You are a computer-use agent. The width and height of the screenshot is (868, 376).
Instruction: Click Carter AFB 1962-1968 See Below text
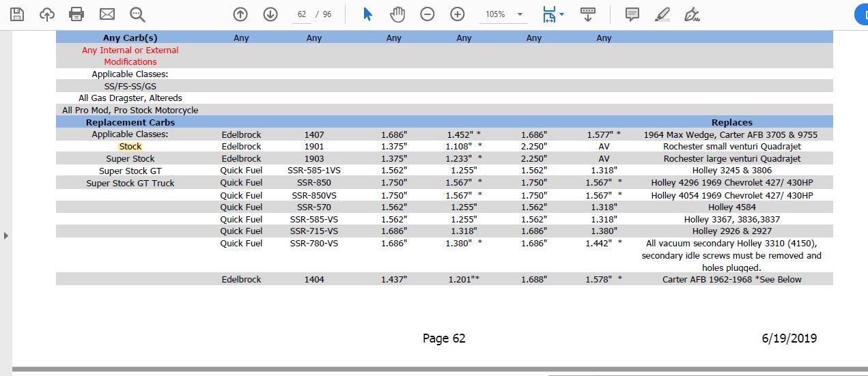click(x=732, y=279)
